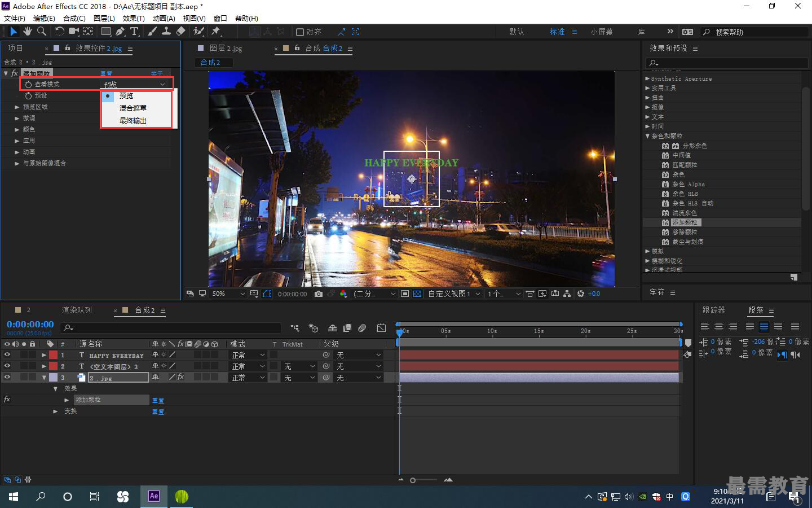Toggle stopwatch for 预设 property
812x508 pixels.
[28, 95]
